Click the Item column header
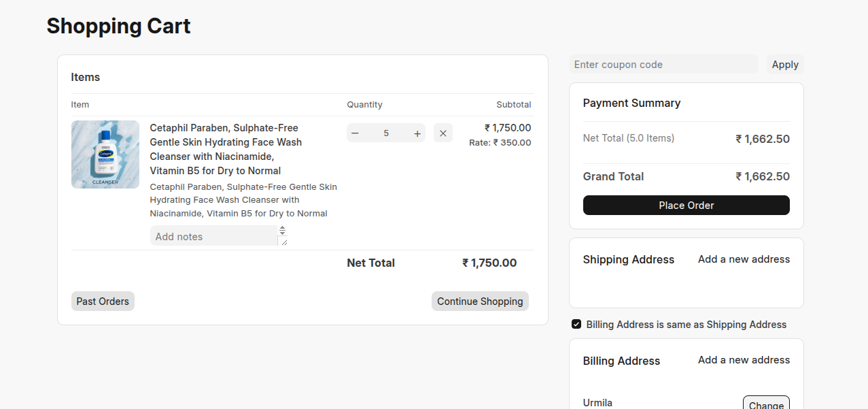Viewport: 868px width, 409px height. (80, 105)
